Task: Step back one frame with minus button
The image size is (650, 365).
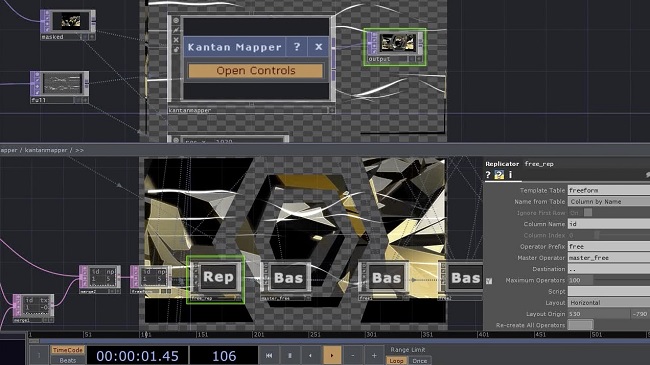Action: coord(353,355)
